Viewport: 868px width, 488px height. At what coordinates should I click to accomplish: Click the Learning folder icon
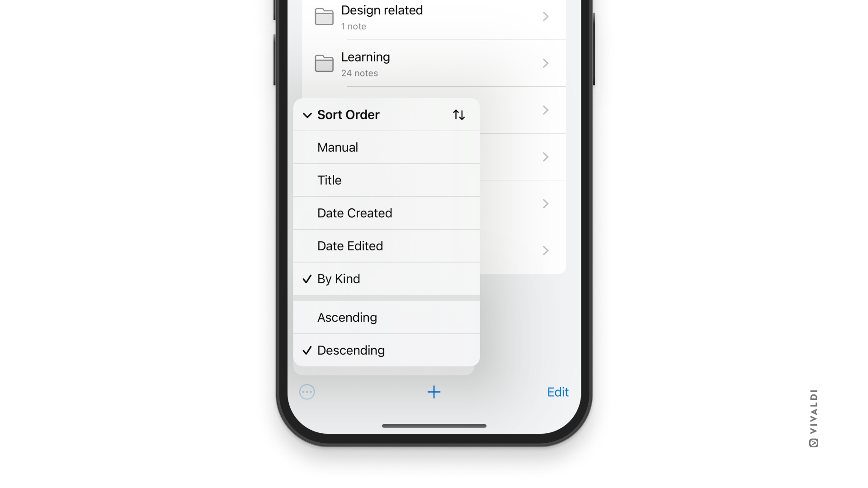[x=324, y=63]
